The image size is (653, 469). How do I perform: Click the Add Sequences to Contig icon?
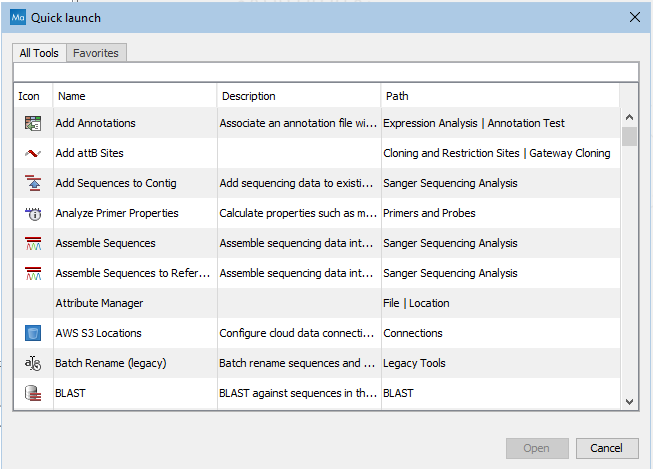coord(33,183)
